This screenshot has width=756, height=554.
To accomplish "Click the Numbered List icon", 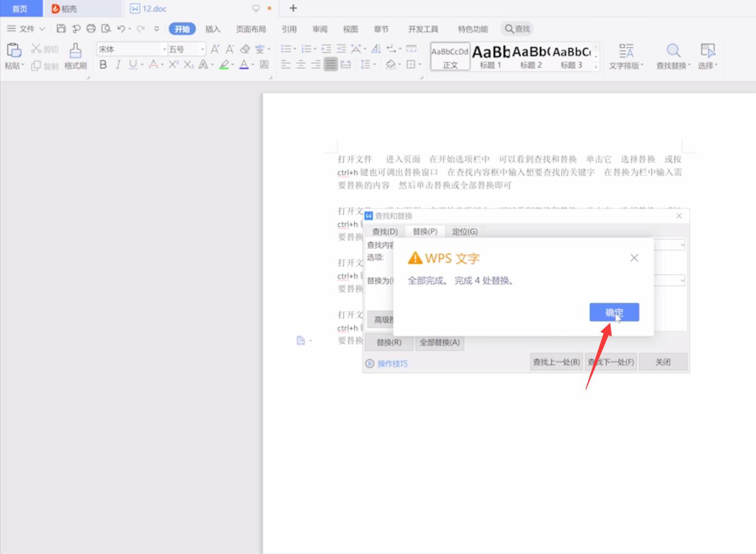I will click(306, 49).
